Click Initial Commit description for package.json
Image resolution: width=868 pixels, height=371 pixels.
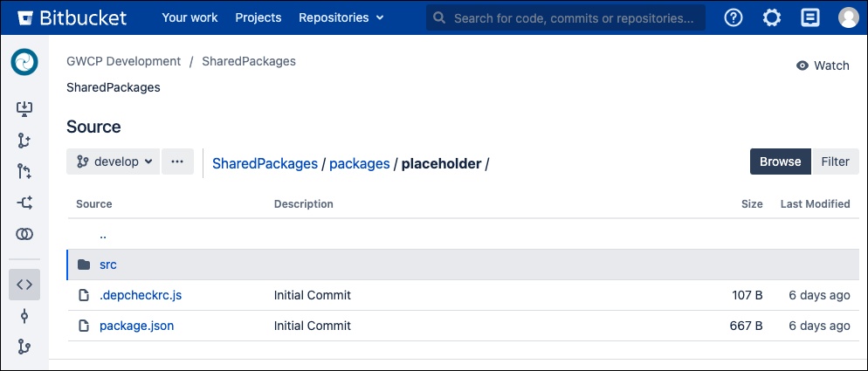pyautogui.click(x=313, y=326)
